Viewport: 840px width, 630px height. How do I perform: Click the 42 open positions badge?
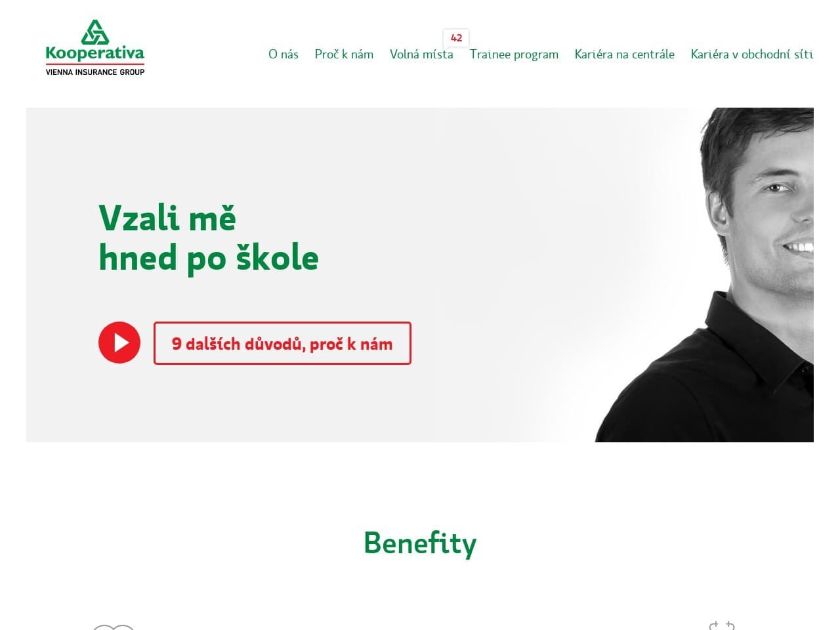coord(456,37)
